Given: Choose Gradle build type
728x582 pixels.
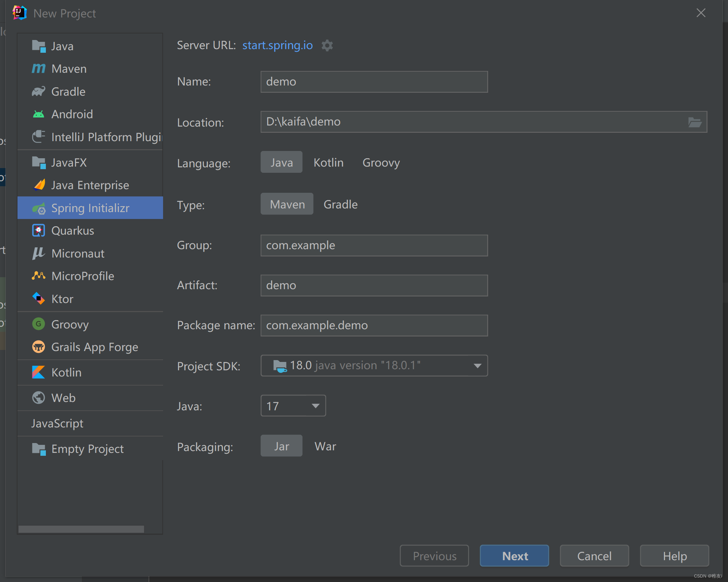Looking at the screenshot, I should pos(340,204).
